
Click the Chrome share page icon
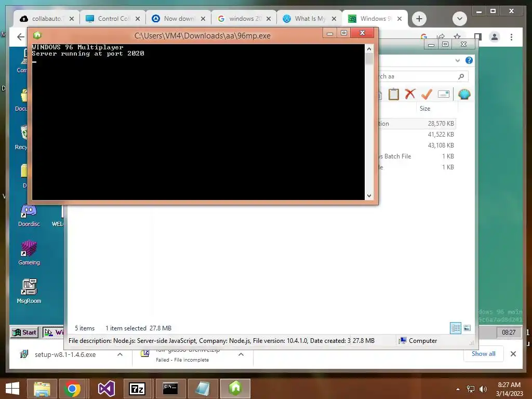441,36
